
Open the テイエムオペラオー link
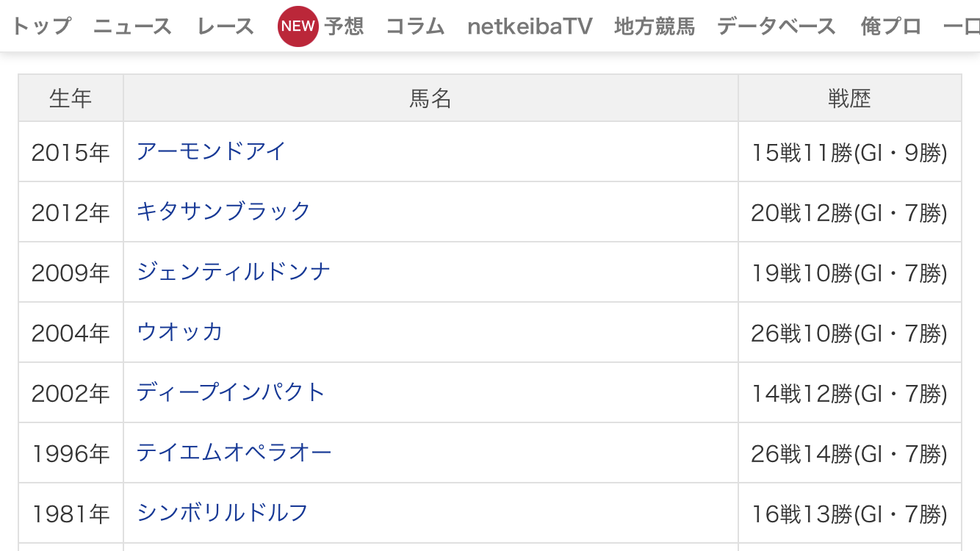234,453
